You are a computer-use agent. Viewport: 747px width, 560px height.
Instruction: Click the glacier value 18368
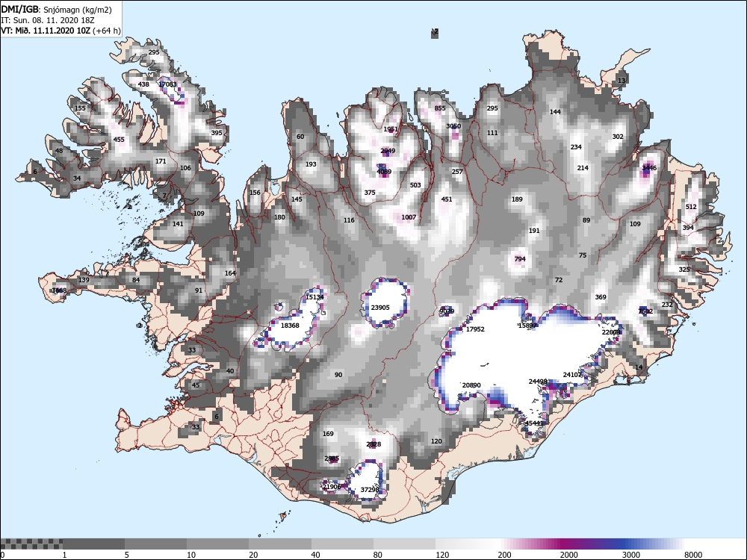(x=290, y=326)
